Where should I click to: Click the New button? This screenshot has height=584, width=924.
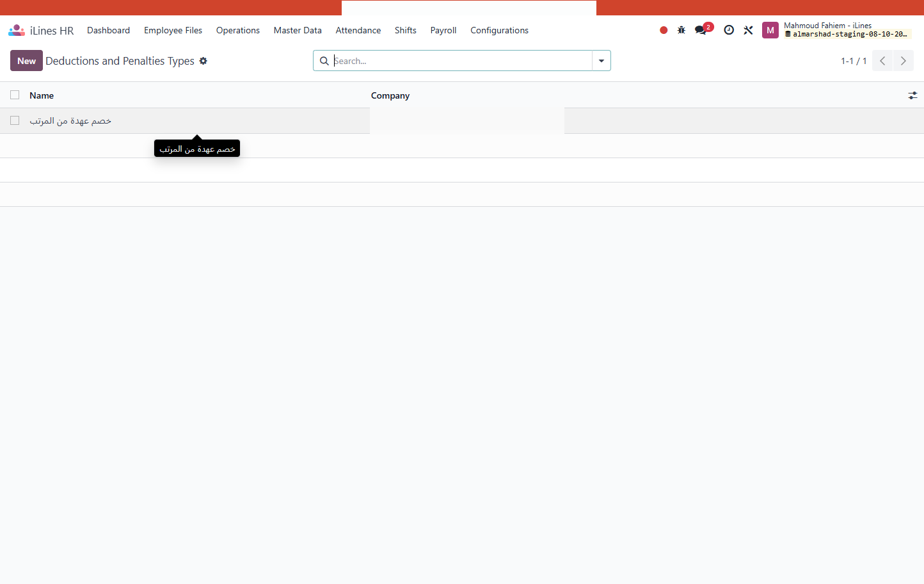click(26, 61)
